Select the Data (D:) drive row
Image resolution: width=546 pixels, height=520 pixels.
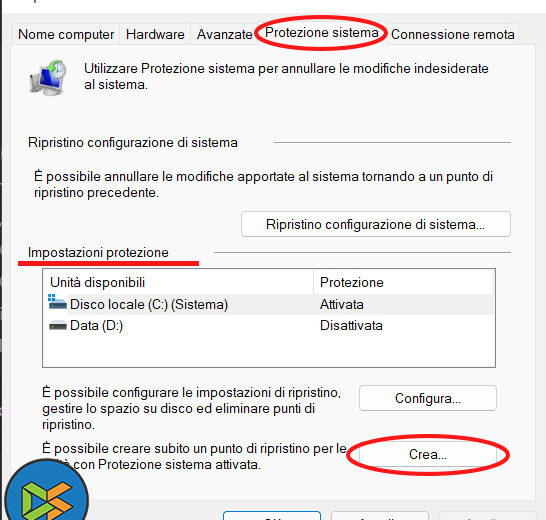[268, 325]
